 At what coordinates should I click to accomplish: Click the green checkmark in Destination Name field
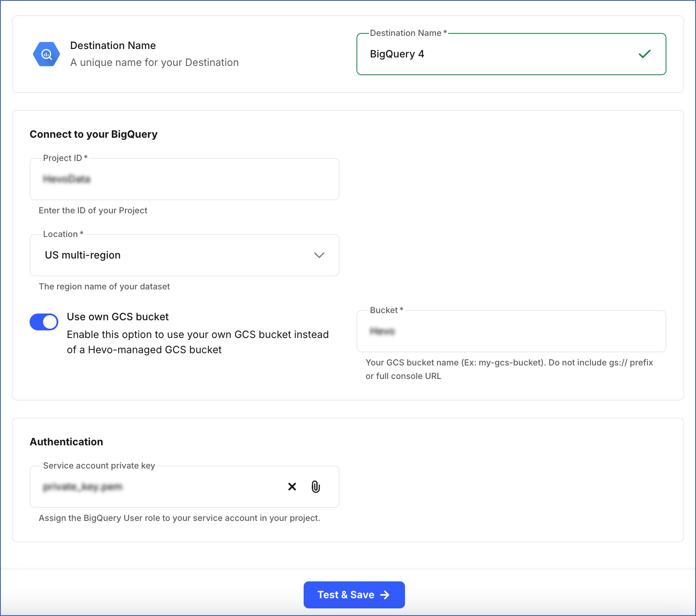[x=644, y=54]
